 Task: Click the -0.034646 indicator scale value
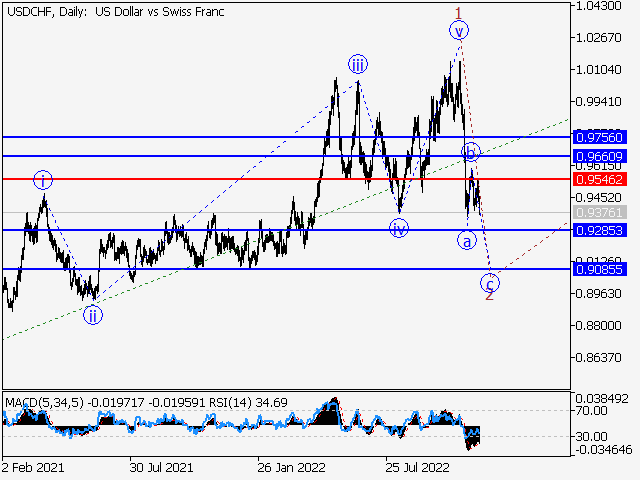pos(604,450)
